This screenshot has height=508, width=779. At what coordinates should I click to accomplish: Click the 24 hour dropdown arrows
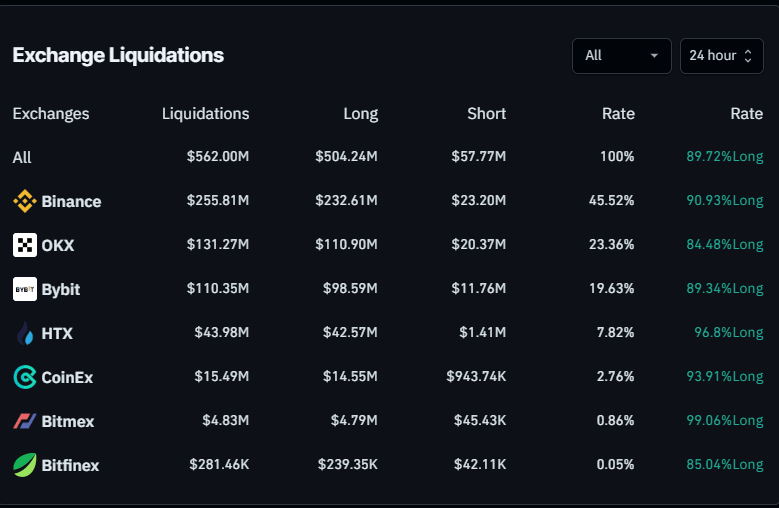[747, 56]
